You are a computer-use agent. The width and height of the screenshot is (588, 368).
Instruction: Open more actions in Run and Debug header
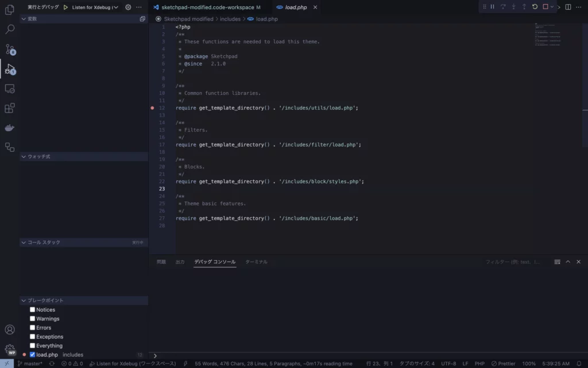(x=139, y=7)
